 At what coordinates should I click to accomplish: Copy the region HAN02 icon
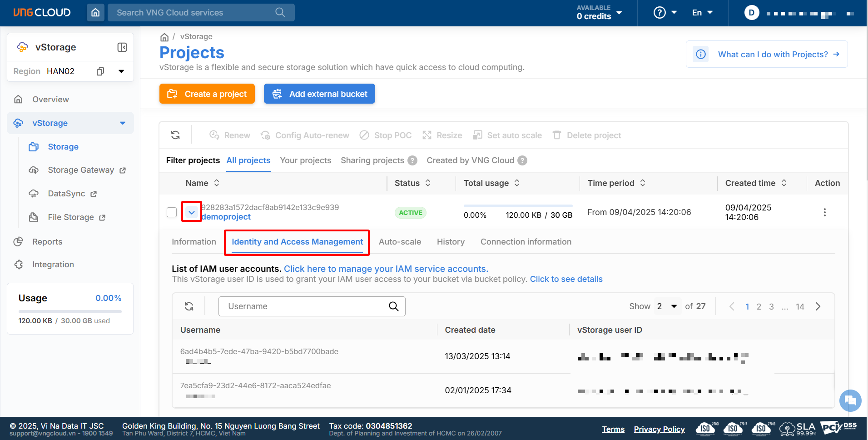[x=100, y=71]
